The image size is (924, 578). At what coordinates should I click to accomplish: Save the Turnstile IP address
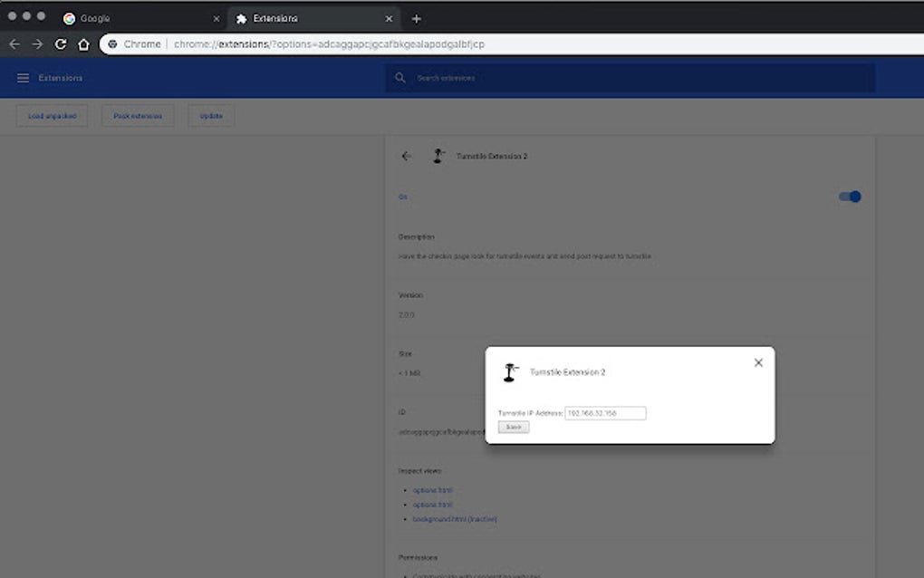[513, 427]
